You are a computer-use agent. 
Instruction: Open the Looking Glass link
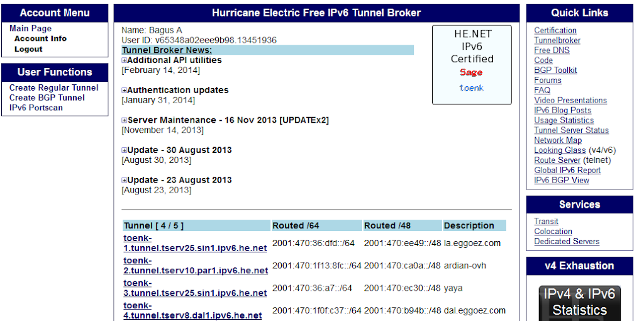[x=560, y=150]
